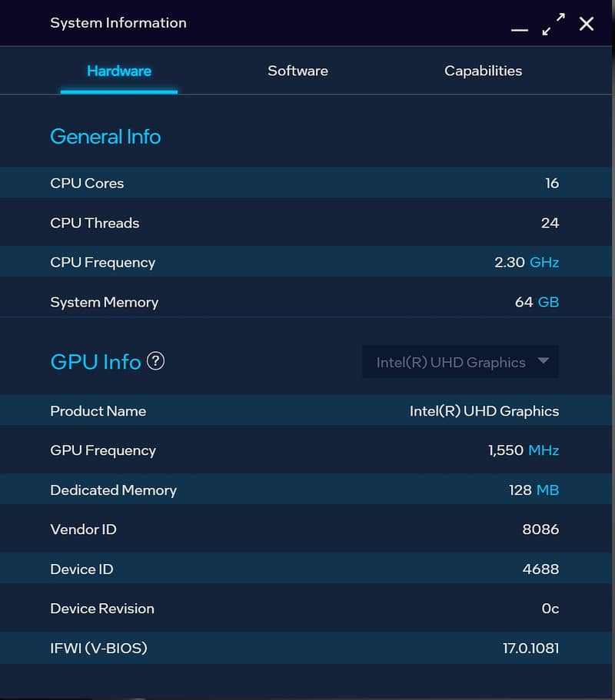Viewport: 615px width, 700px height.
Task: Click the CPU Threads value 24
Action: (x=550, y=223)
